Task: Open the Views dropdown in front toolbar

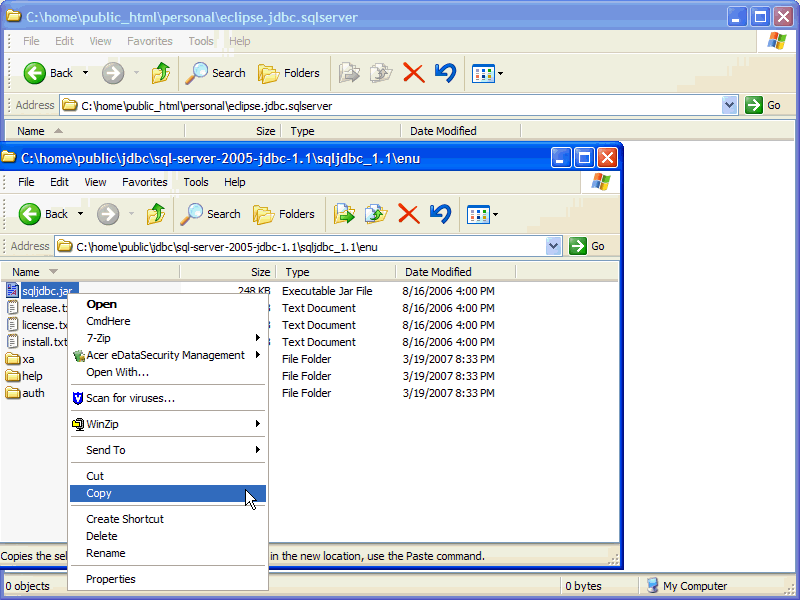Action: [483, 214]
